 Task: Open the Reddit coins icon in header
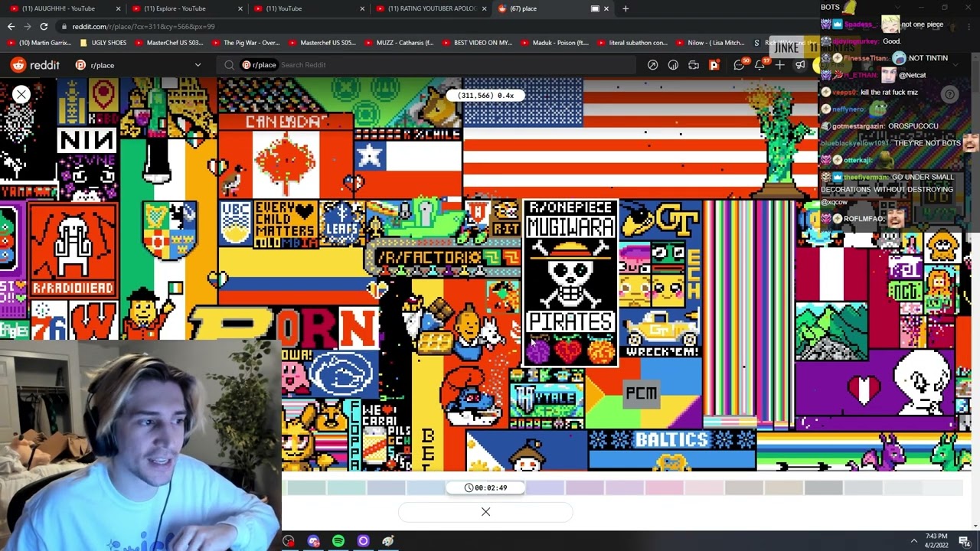[673, 65]
